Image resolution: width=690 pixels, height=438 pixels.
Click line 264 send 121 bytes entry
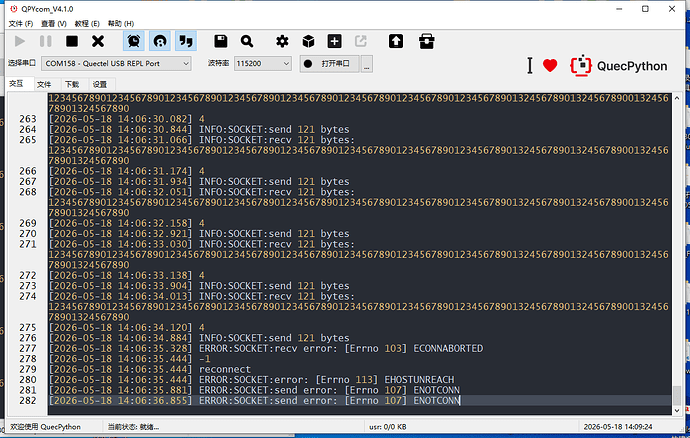click(199, 129)
